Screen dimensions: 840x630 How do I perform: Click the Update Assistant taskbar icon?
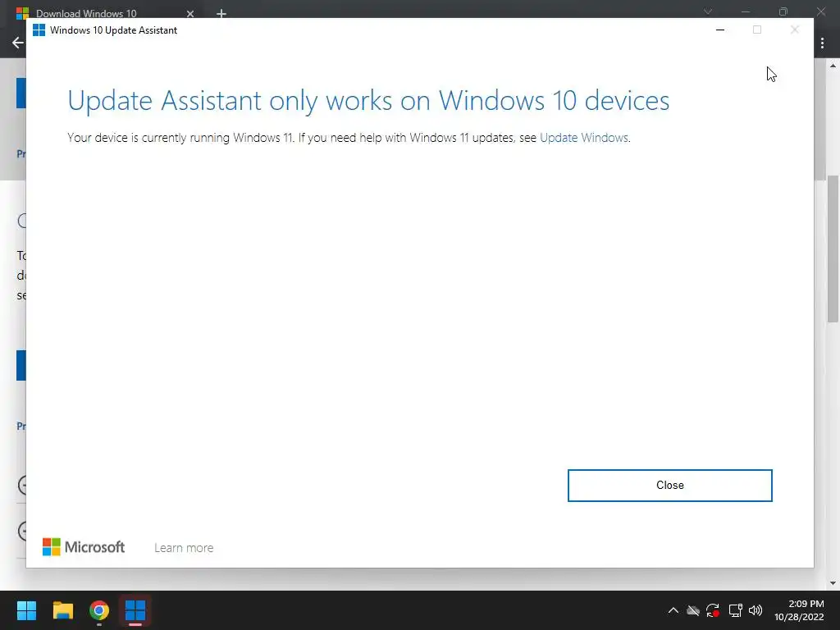(135, 610)
